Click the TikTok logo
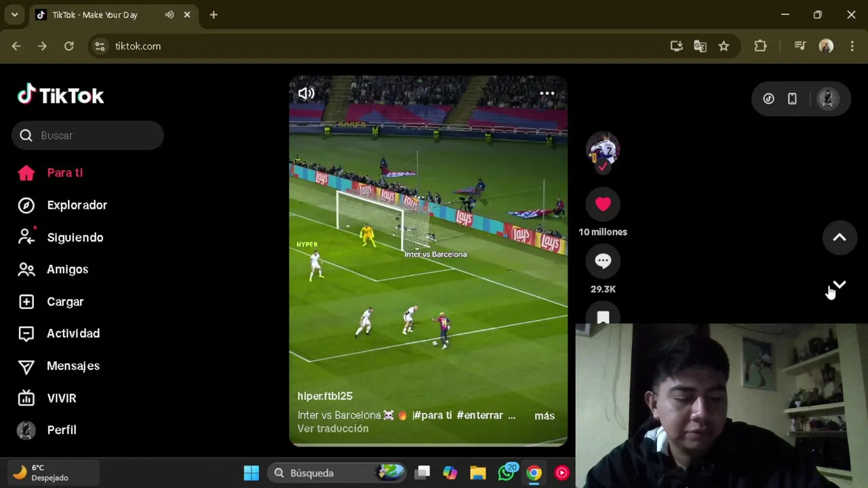 point(61,95)
